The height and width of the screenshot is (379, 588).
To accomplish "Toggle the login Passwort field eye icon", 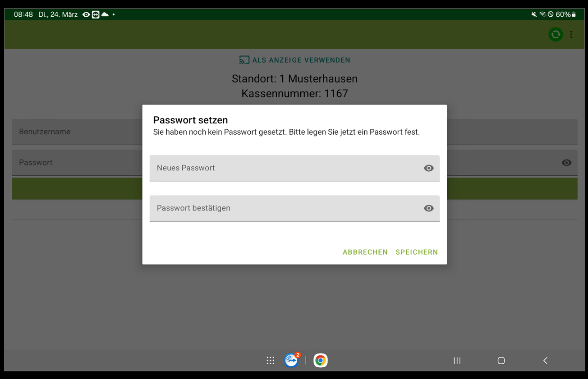I will coord(566,163).
